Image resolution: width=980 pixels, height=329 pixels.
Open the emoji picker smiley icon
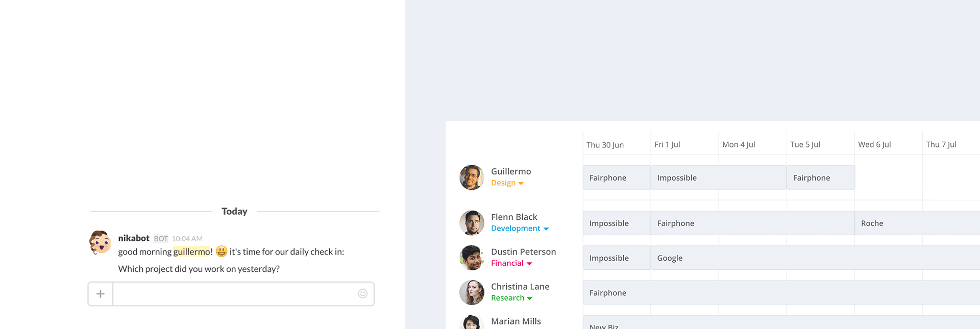(x=363, y=293)
